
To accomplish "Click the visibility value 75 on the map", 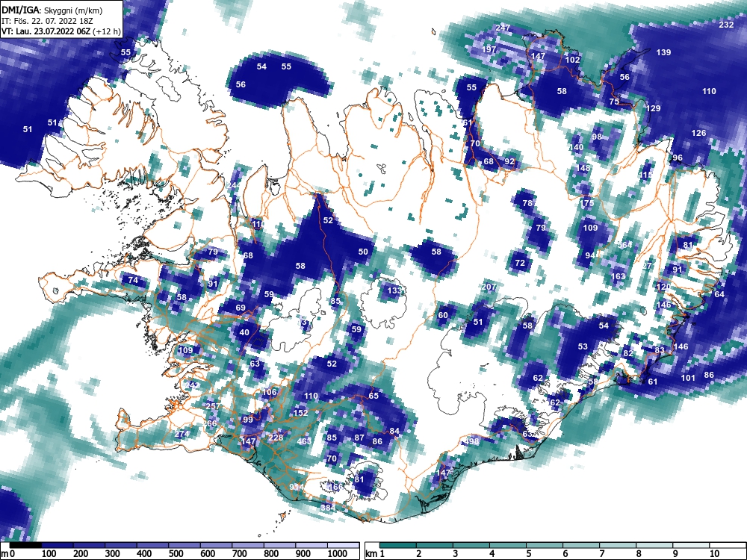I will (614, 102).
